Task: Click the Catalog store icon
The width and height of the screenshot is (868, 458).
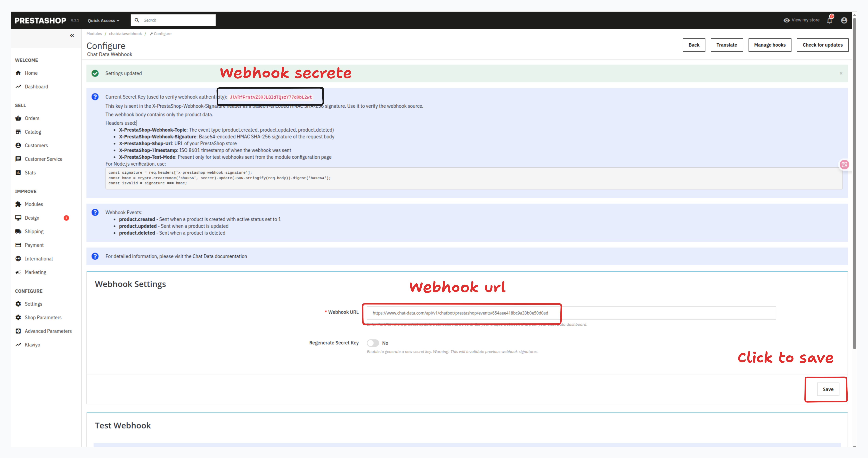Action: pos(18,132)
